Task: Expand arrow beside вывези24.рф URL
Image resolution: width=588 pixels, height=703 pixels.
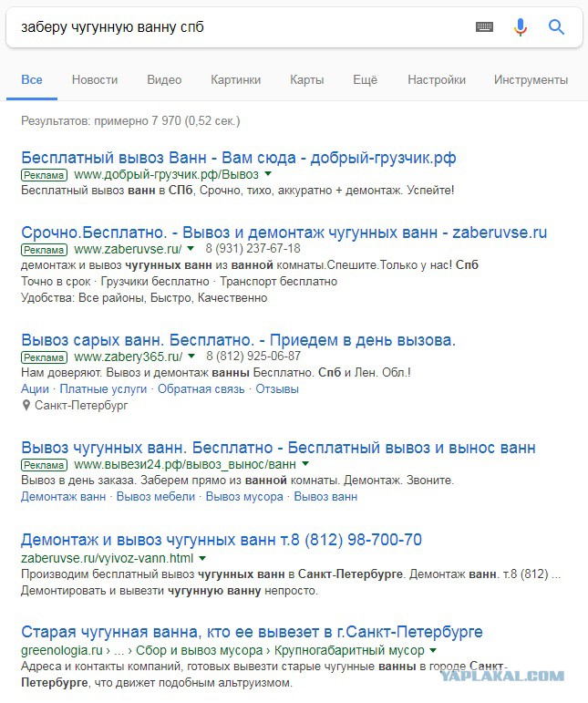Action: [x=305, y=463]
